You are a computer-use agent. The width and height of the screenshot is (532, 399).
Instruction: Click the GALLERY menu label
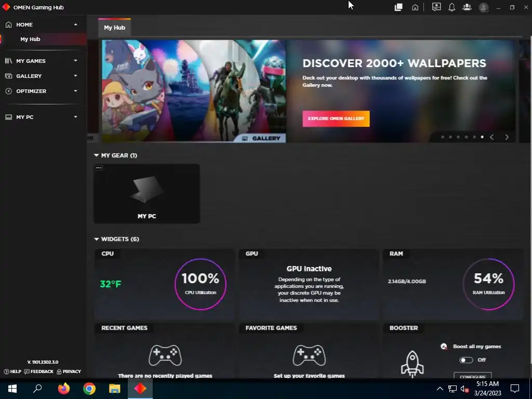[29, 76]
